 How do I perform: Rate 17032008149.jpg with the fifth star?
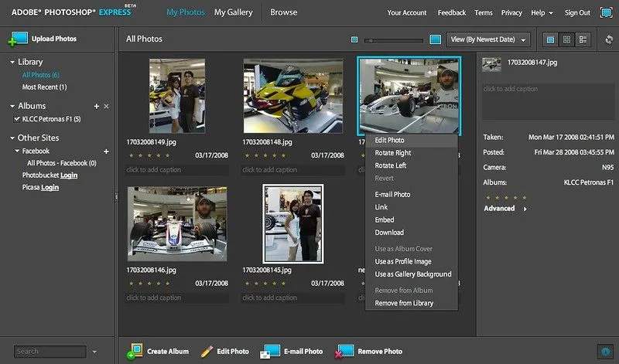(168, 155)
